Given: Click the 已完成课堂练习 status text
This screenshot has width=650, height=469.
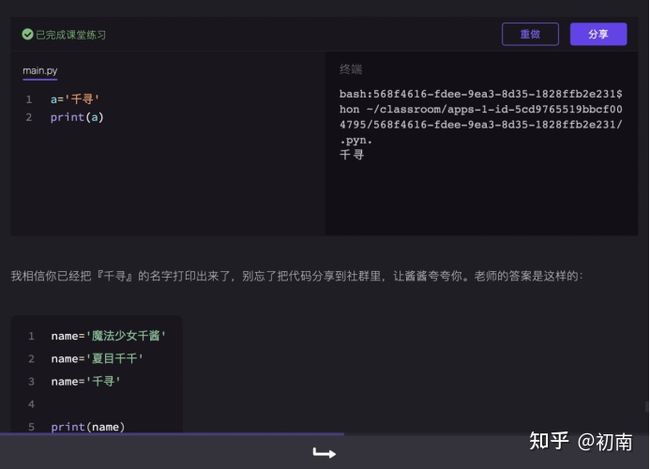Looking at the screenshot, I should click(x=71, y=34).
